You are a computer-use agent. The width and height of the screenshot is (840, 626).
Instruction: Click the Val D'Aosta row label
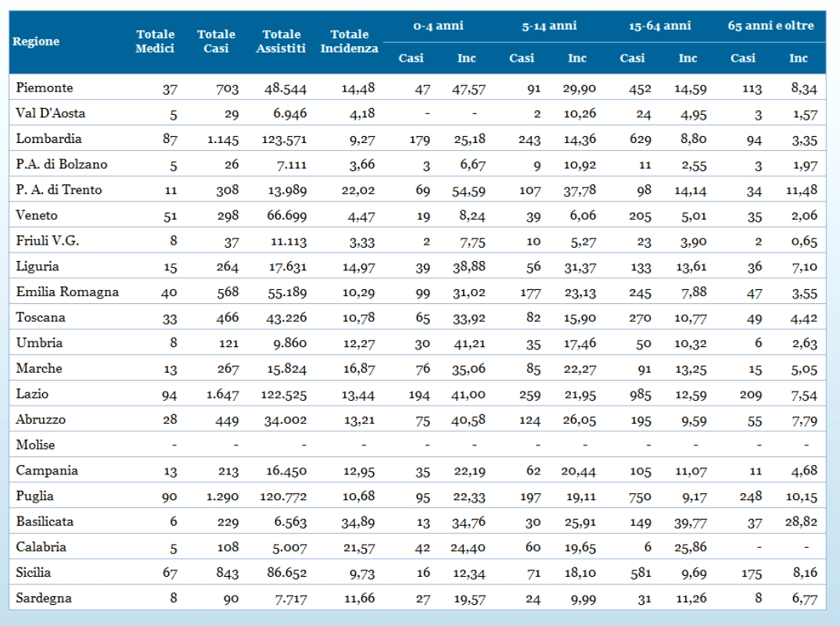pyautogui.click(x=50, y=113)
